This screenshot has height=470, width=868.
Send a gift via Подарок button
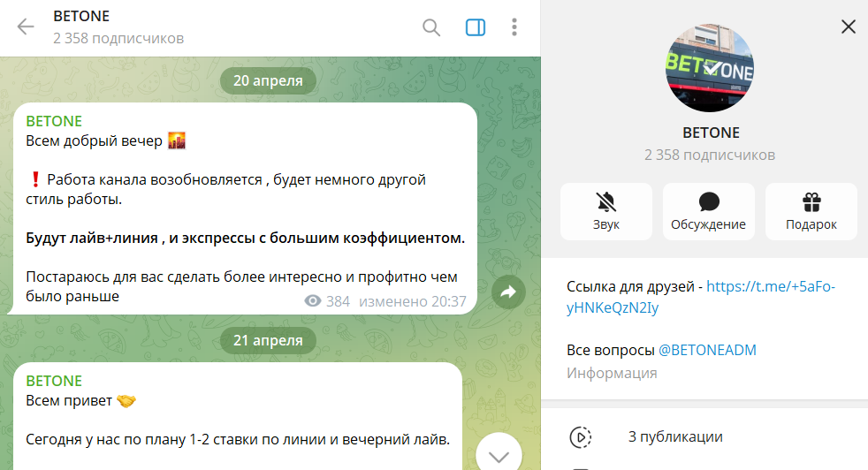point(811,211)
